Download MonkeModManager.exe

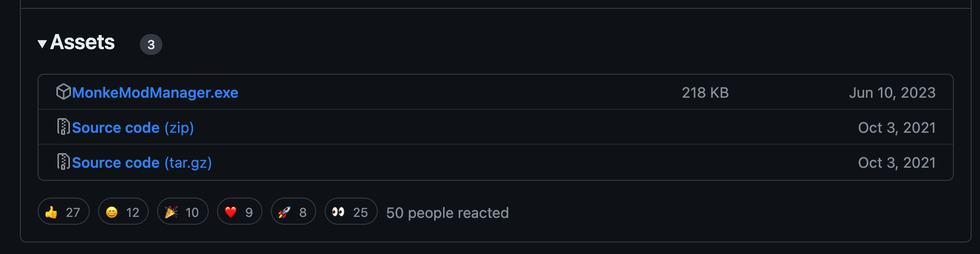click(x=155, y=93)
